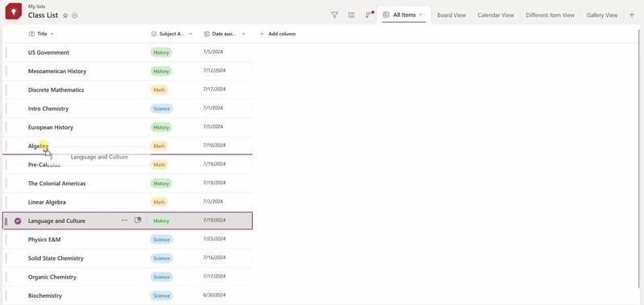Open the rules automation icon
Viewport: 644px width, 305px height.
[369, 14]
